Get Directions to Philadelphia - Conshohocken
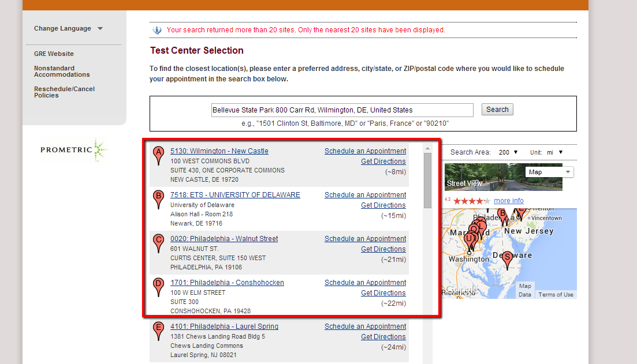This screenshot has height=364, width=637. 383,293
